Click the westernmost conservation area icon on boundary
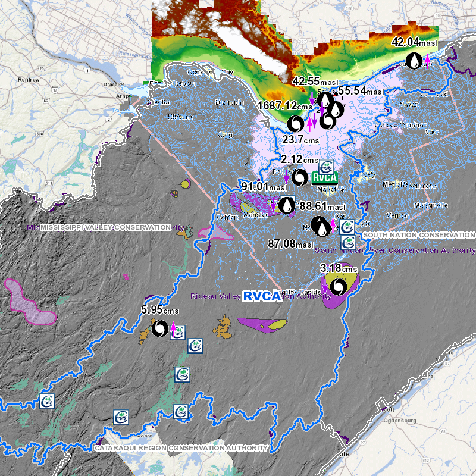The image size is (476, 476). [47, 402]
